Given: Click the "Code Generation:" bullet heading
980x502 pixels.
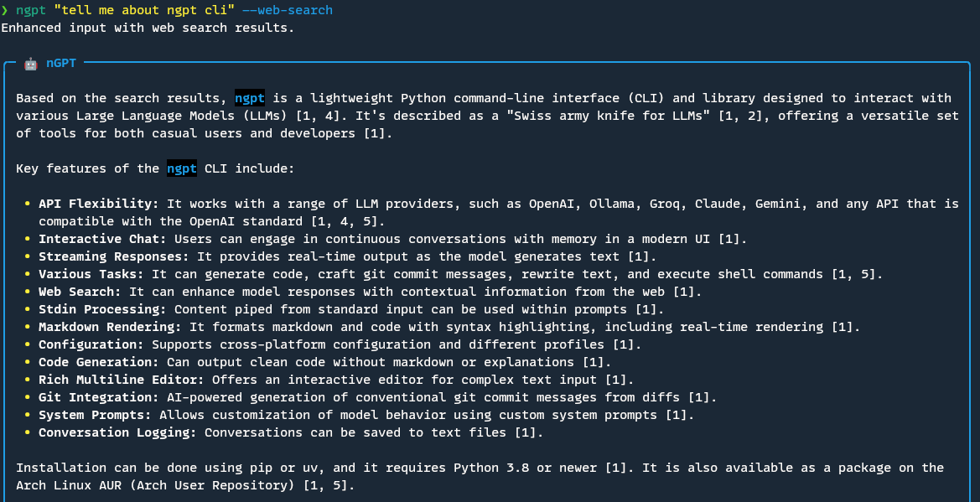Looking at the screenshot, I should tap(100, 362).
